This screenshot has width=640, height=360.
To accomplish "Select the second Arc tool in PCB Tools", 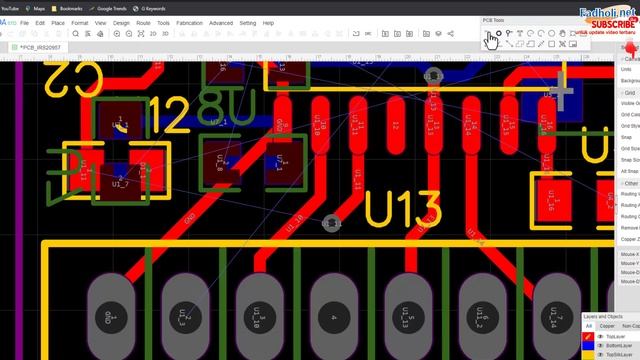I will point(541,33).
